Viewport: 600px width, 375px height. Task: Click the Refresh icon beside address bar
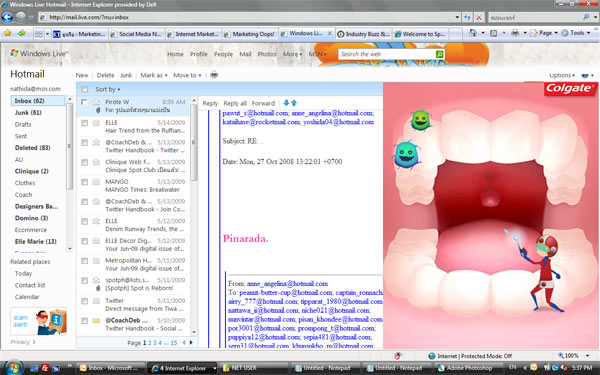[467, 17]
